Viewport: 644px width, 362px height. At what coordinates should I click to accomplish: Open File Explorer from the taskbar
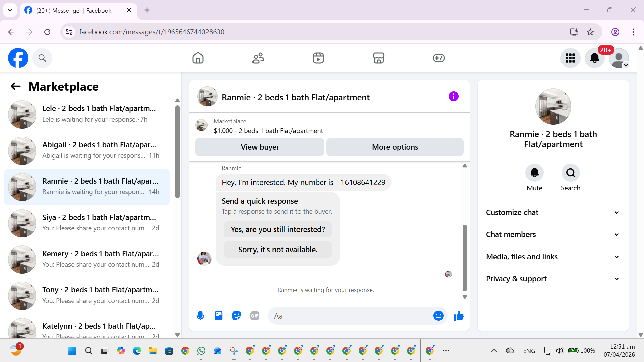click(x=153, y=351)
